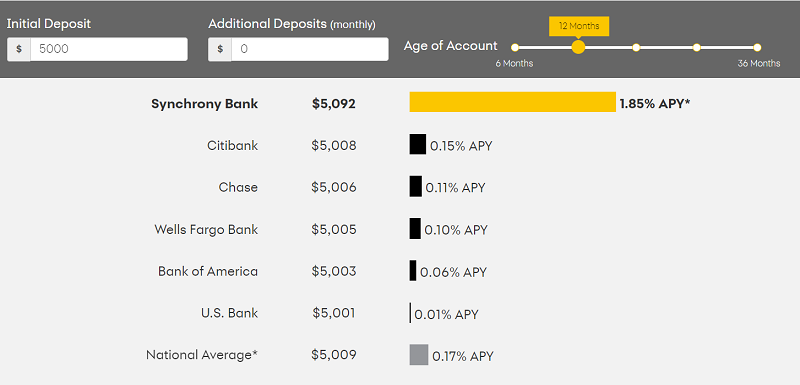Image resolution: width=800 pixels, height=385 pixels.
Task: Click the selected 12 Months slider handle
Action: tap(578, 47)
